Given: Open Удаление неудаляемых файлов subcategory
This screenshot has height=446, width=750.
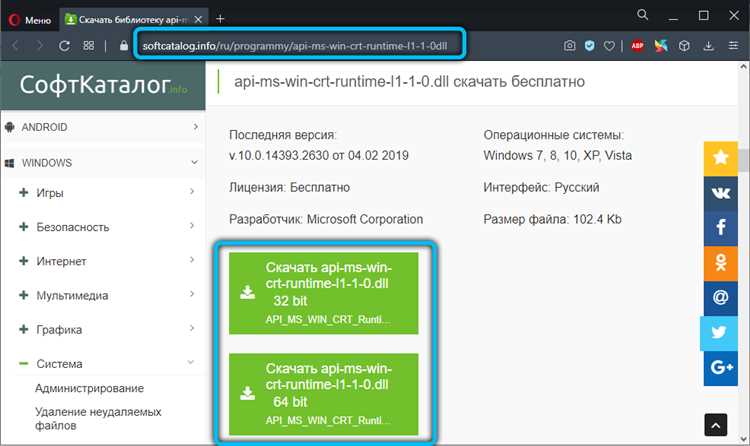Looking at the screenshot, I should [x=98, y=418].
